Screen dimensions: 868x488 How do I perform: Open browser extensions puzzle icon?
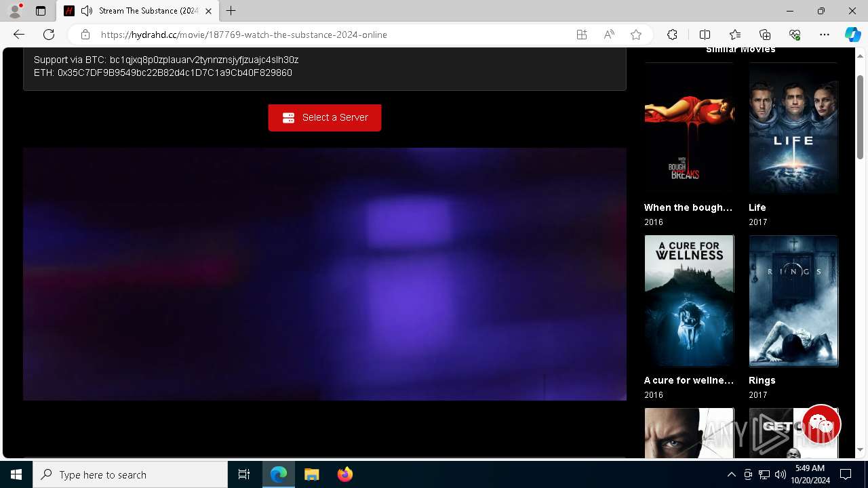coord(672,35)
